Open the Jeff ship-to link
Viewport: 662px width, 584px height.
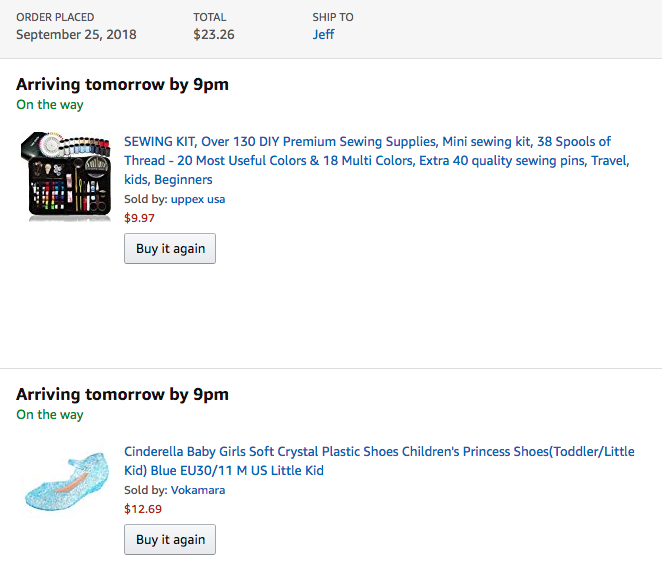323,34
